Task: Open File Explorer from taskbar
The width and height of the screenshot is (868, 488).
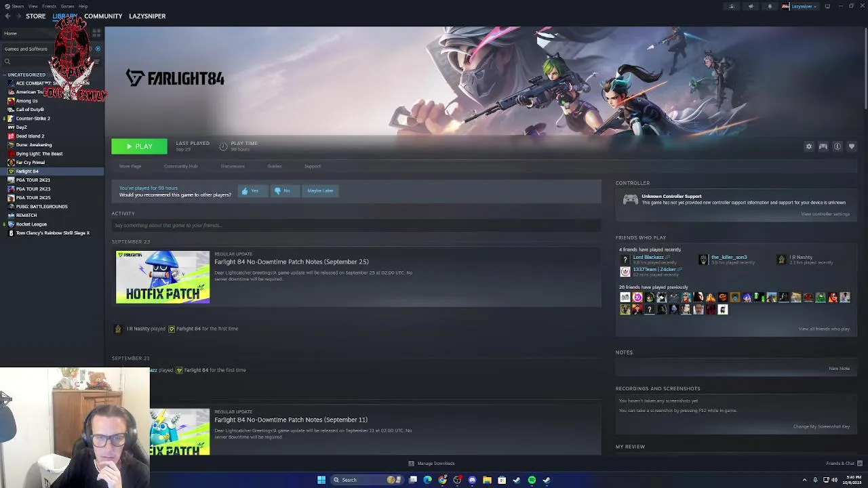Action: click(487, 480)
